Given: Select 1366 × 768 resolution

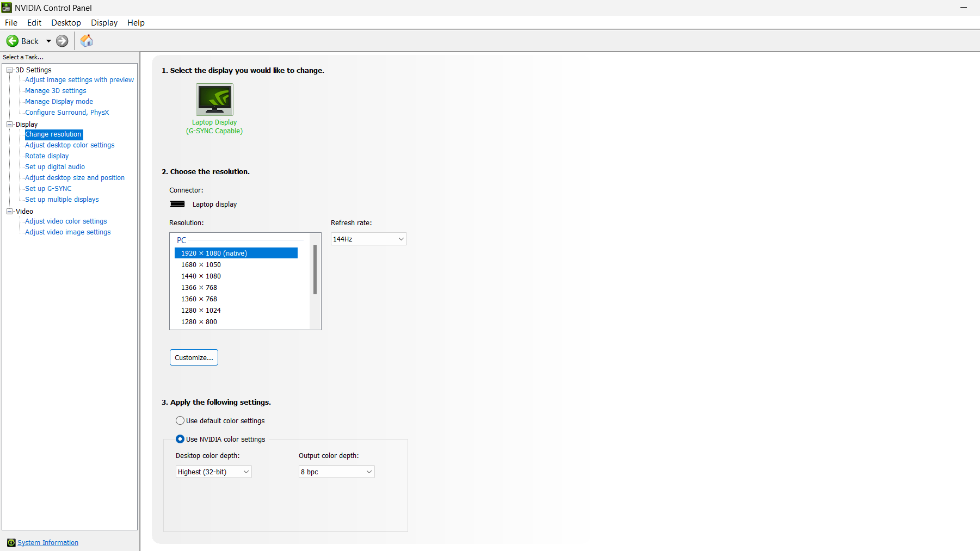Looking at the screenshot, I should click(x=236, y=287).
